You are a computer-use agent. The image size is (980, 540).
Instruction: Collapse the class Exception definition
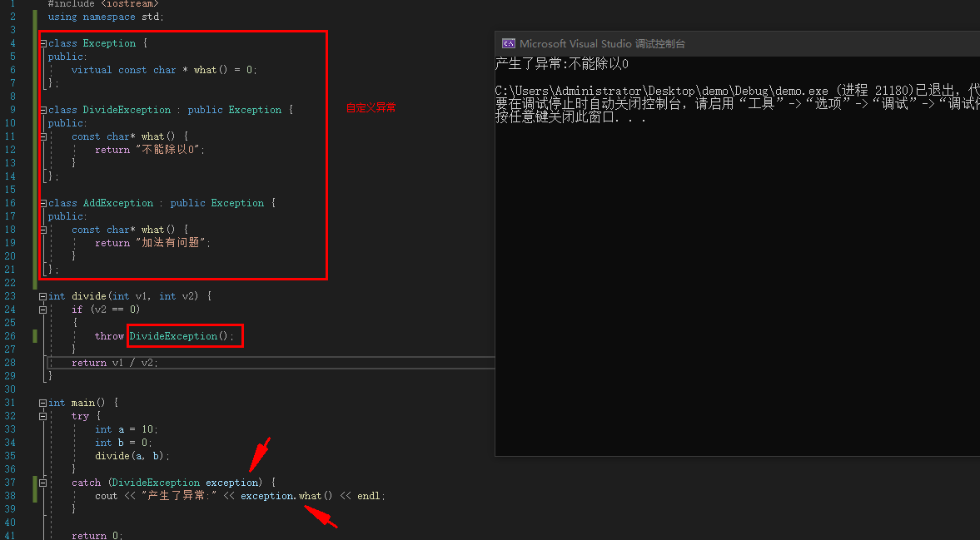click(43, 43)
